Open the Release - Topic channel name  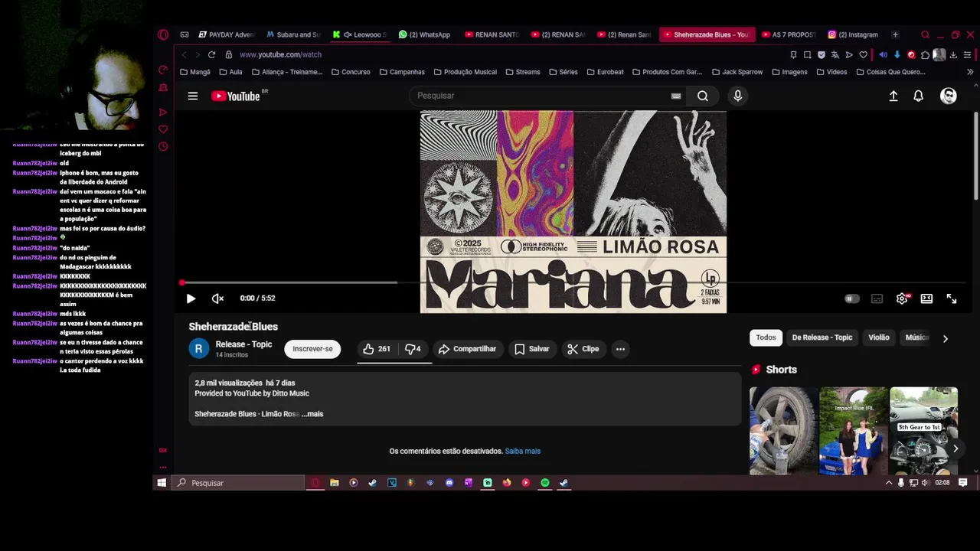243,344
